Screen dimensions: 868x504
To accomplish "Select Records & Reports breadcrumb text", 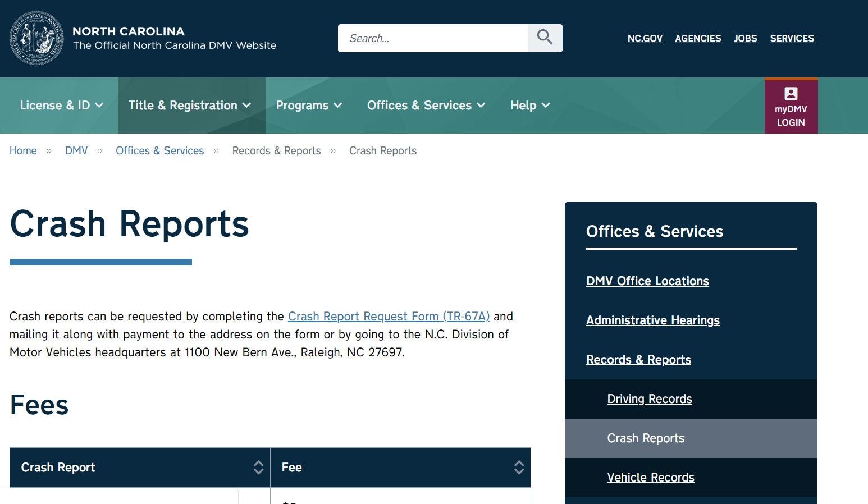I will coord(276,151).
